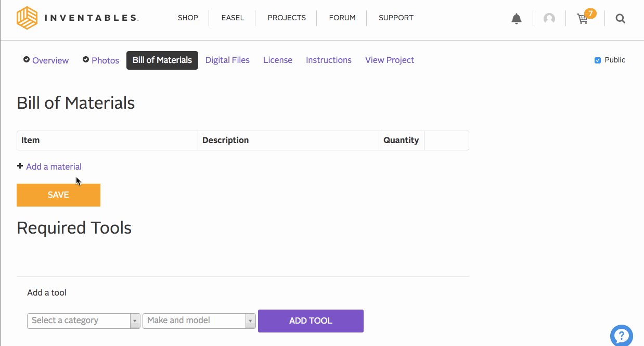Open the SHOP menu
This screenshot has width=644, height=346.
tap(188, 18)
